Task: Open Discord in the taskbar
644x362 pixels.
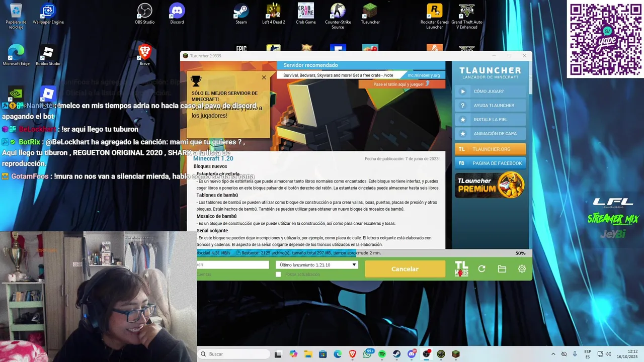Action: click(x=412, y=354)
